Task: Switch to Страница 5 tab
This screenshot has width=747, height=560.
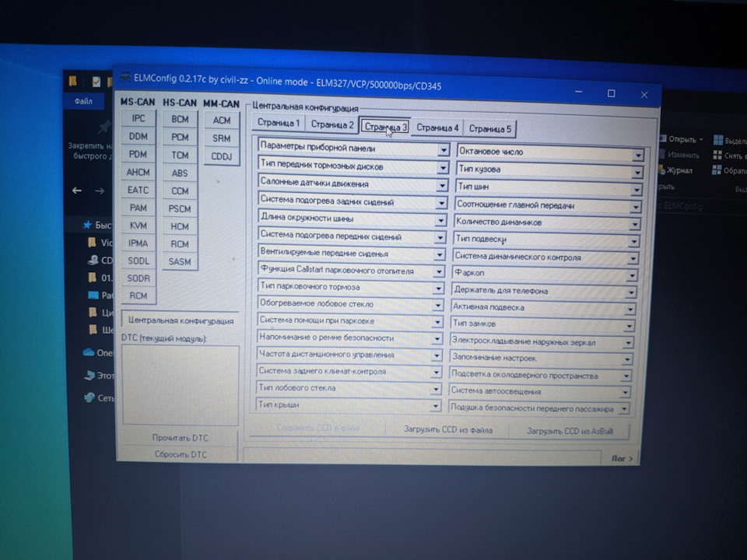Action: (x=489, y=129)
